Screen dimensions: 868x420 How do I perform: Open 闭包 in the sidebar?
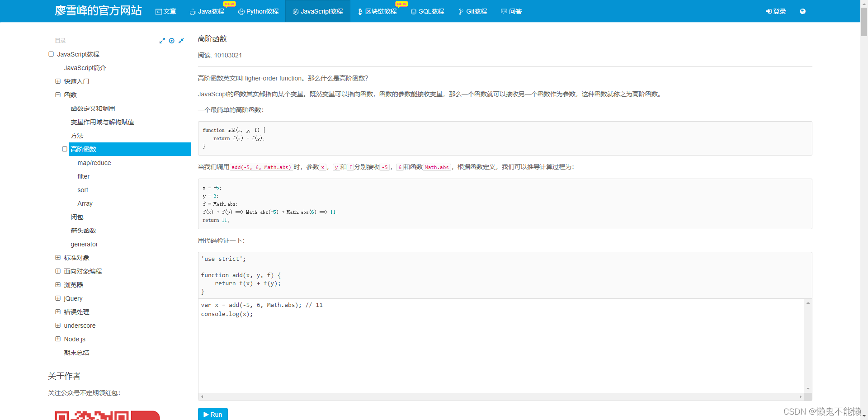click(x=77, y=217)
